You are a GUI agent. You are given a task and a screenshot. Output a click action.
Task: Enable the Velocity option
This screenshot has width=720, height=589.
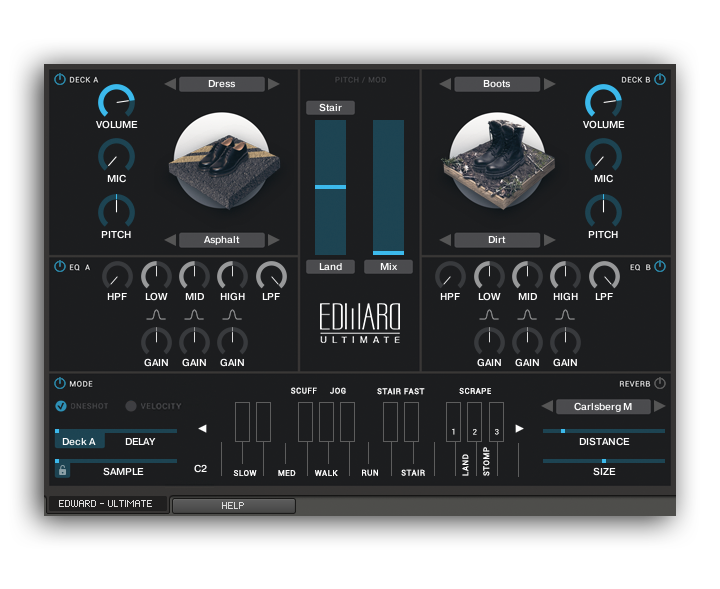pos(131,406)
